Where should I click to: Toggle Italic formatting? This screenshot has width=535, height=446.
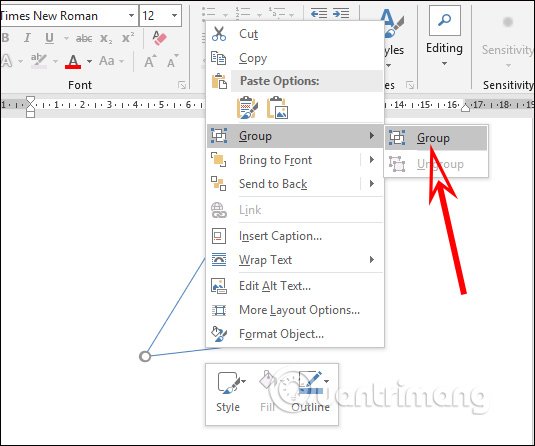pyautogui.click(x=27, y=38)
